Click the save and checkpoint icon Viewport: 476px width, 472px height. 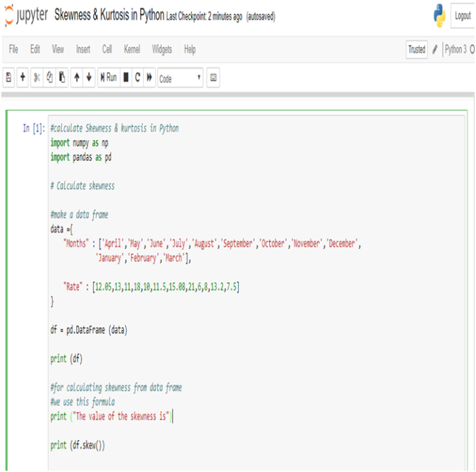pos(9,78)
